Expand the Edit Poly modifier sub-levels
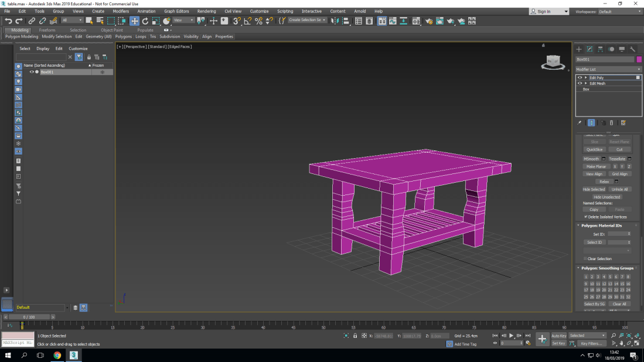 [585, 77]
